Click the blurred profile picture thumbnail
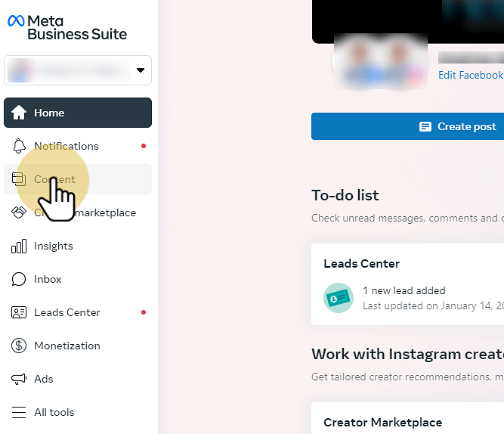The height and width of the screenshot is (434, 504). (x=381, y=61)
